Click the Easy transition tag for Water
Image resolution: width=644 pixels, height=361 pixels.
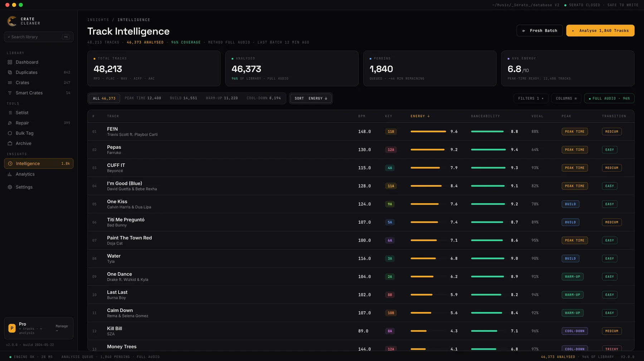pos(610,259)
